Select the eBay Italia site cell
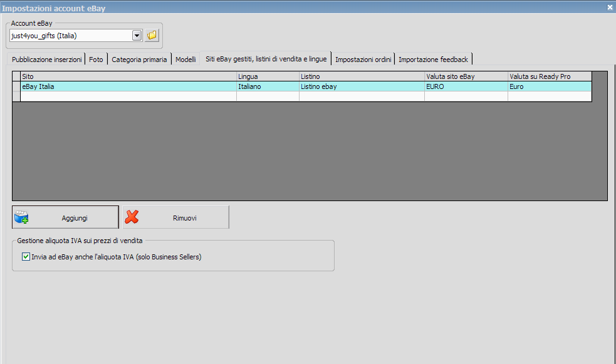Screen dimensions: 616x364 (x=128, y=86)
